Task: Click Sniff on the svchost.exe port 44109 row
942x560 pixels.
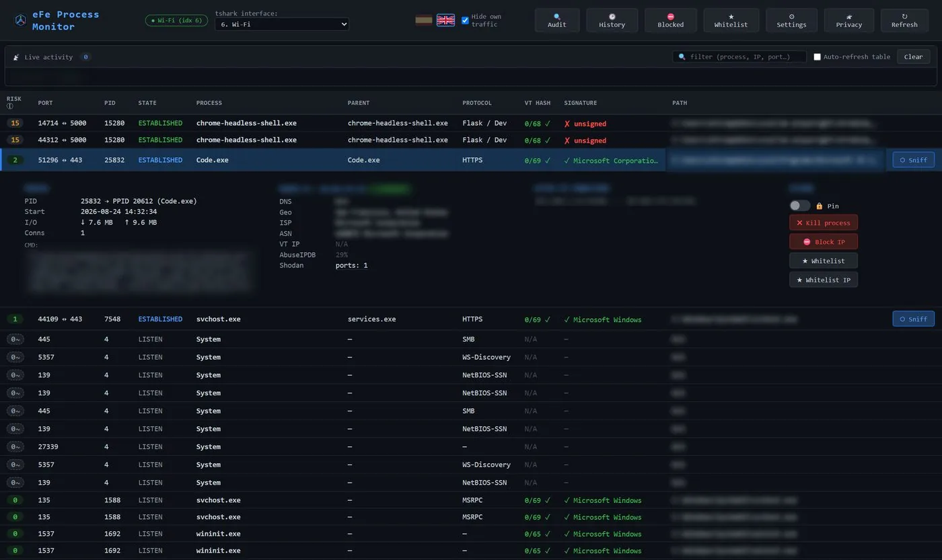Action: (x=914, y=319)
